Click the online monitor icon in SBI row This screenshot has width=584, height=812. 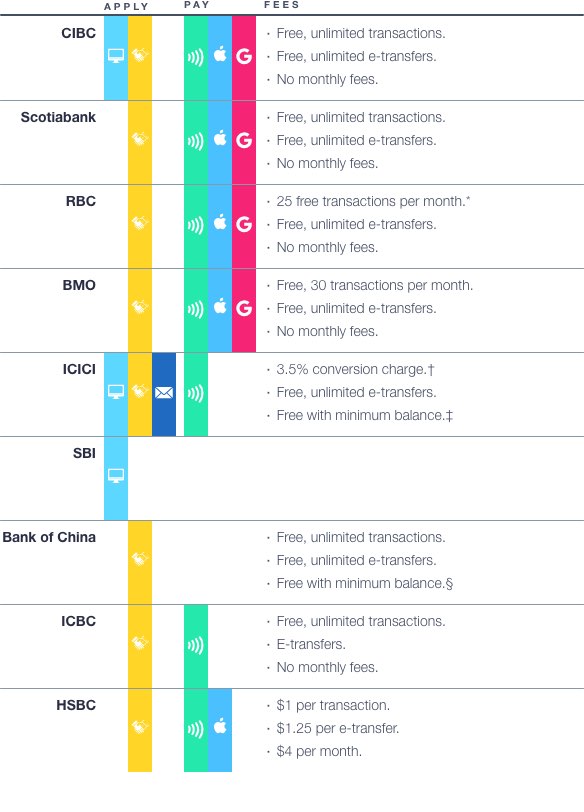pyautogui.click(x=116, y=475)
